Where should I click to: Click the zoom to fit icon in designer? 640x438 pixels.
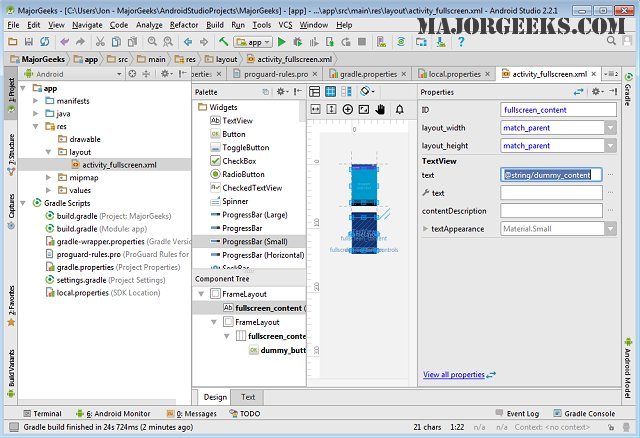(364, 109)
